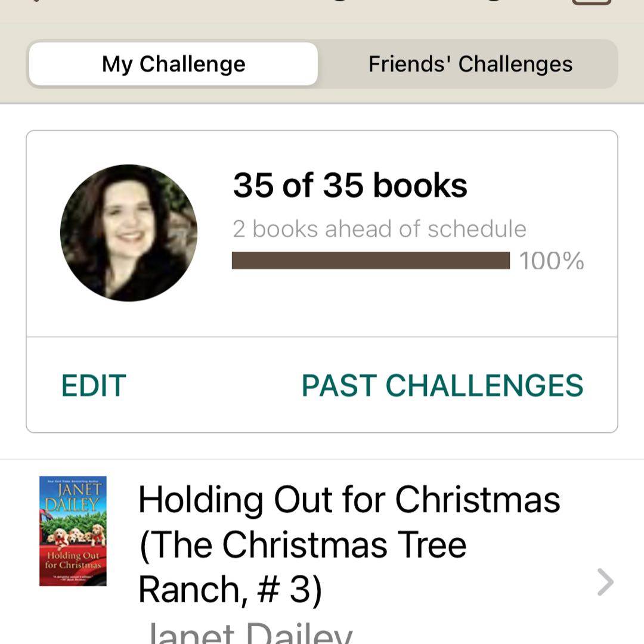Click the '35 of 35 books' heading
Viewport: 644px width, 644px height.
coord(350,185)
